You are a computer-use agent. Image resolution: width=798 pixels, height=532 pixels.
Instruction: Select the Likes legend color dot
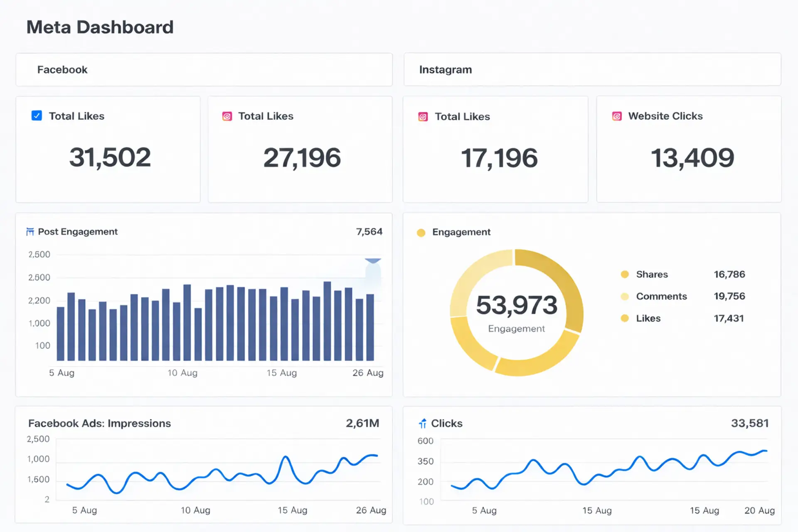point(625,318)
